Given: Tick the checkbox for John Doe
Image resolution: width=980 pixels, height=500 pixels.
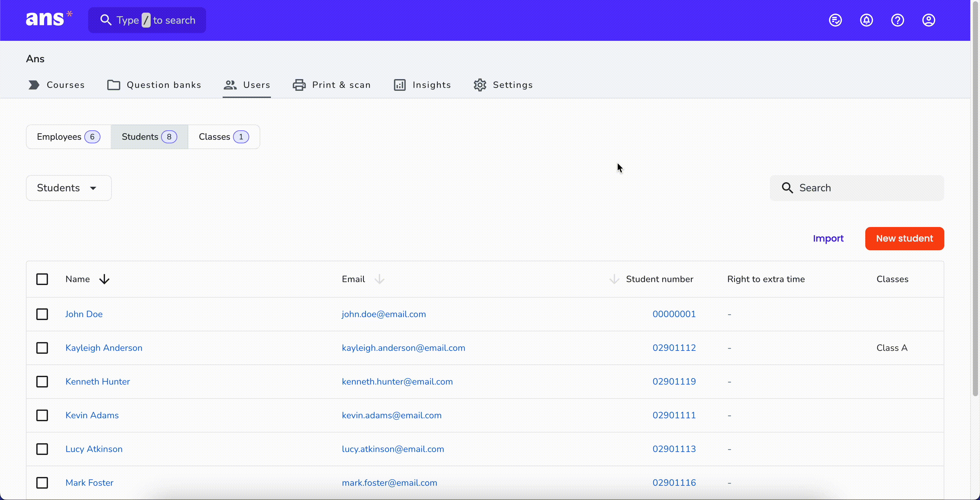Looking at the screenshot, I should [x=42, y=314].
